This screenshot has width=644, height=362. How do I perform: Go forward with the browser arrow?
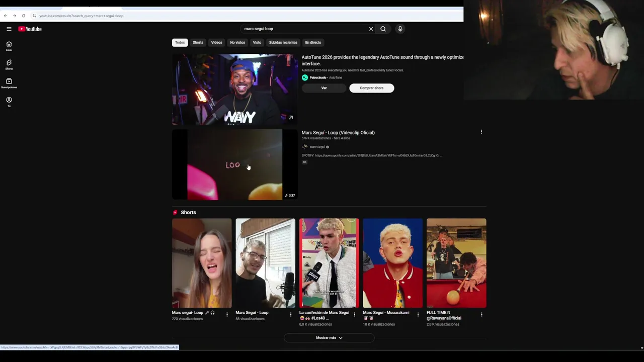15,16
